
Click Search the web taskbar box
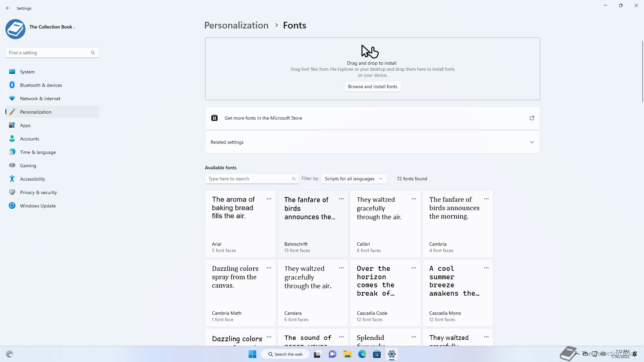285,354
